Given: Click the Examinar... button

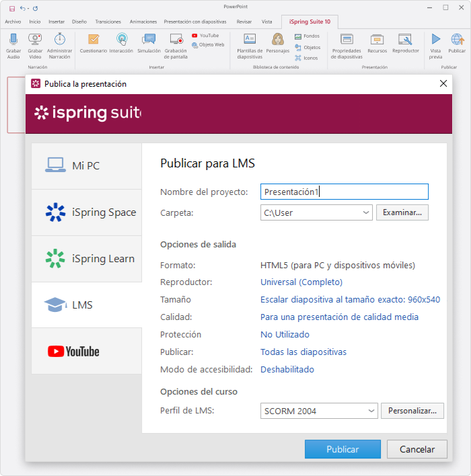Looking at the screenshot, I should pos(402,212).
